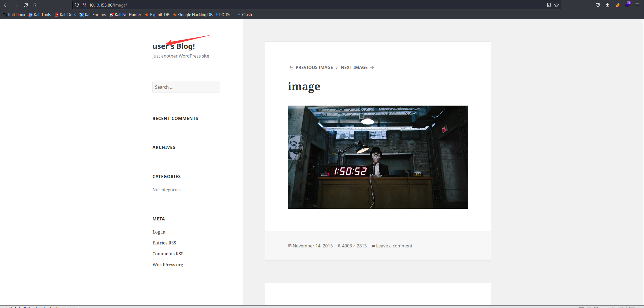Open Leave a comment link
The image size is (644, 308).
click(x=394, y=246)
